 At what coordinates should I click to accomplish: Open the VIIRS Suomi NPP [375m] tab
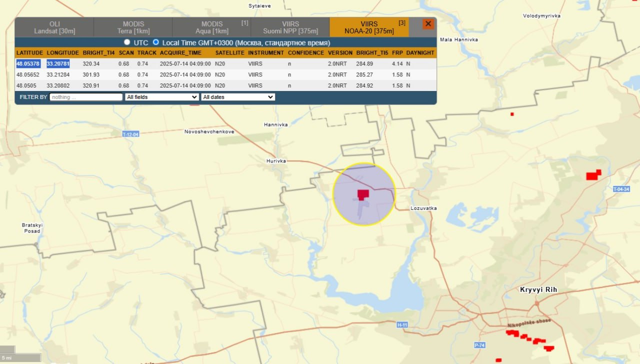tap(290, 27)
